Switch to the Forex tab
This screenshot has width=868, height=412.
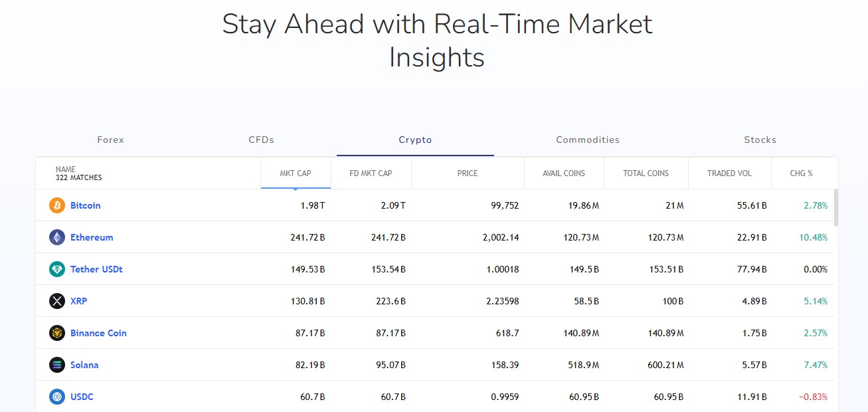111,140
